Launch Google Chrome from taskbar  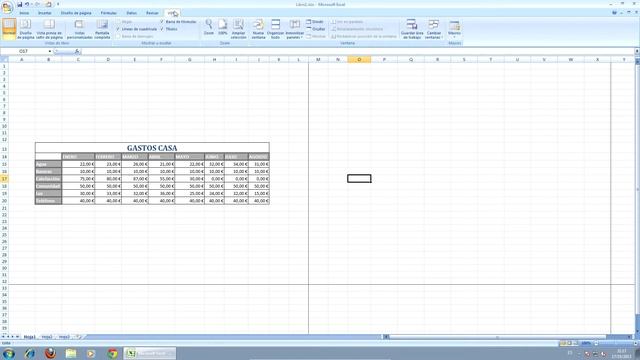[113, 353]
